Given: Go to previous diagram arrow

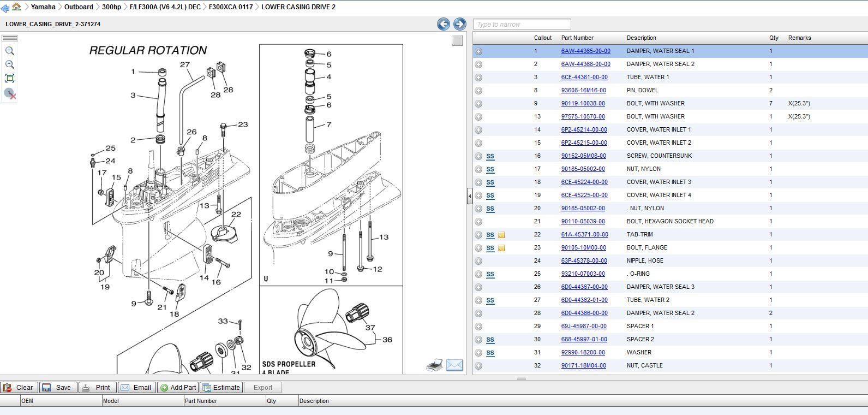Looking at the screenshot, I should pyautogui.click(x=444, y=24).
